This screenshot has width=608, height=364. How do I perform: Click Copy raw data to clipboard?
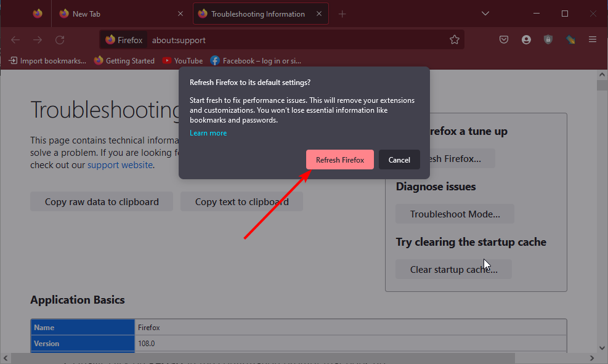[102, 201]
